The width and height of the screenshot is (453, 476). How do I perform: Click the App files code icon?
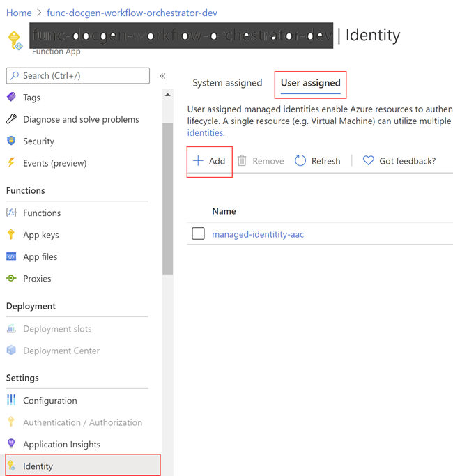11,256
